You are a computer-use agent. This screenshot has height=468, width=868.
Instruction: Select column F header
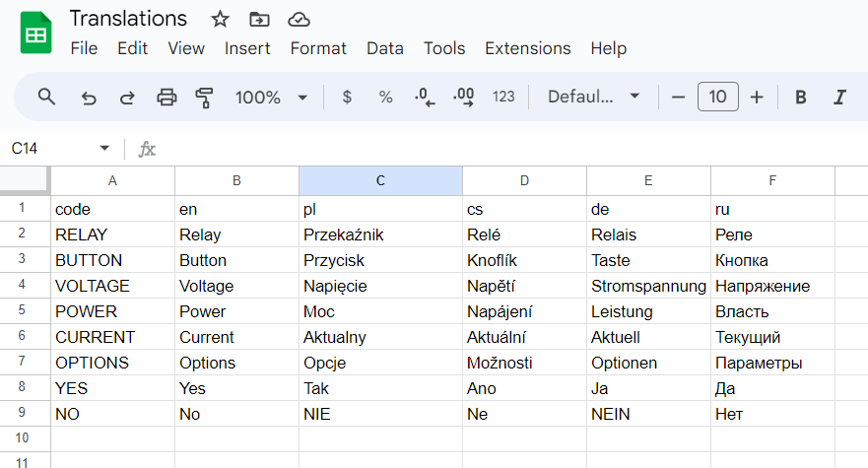(x=772, y=180)
